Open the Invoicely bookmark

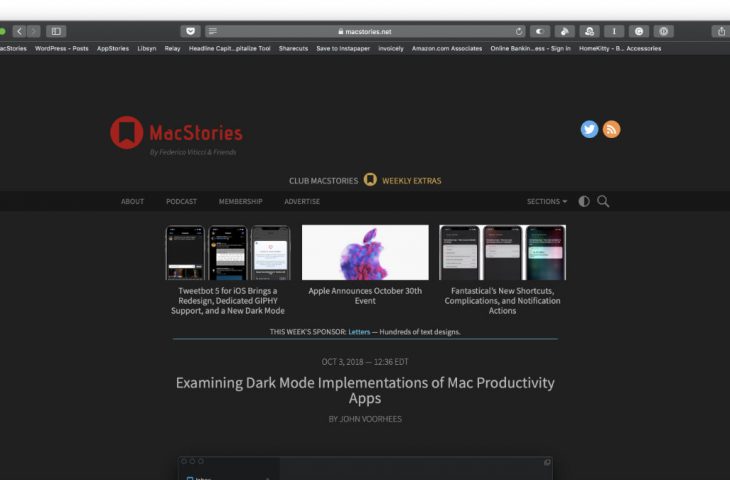[391, 48]
